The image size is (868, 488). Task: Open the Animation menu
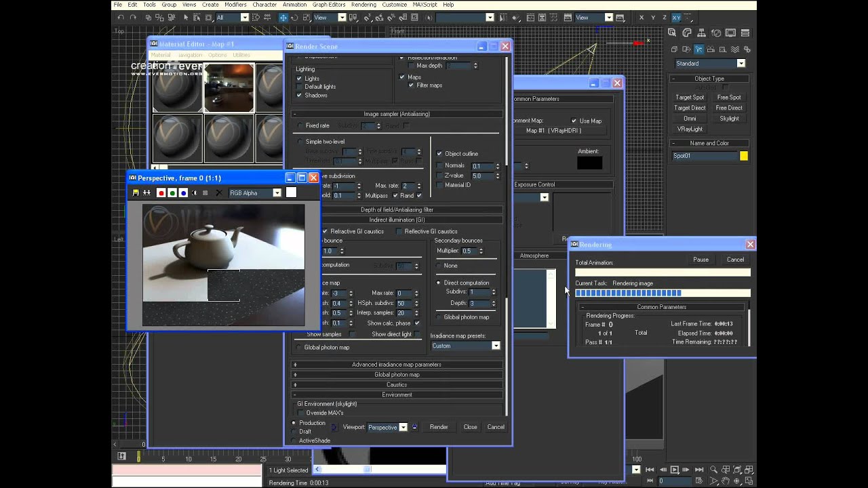[x=294, y=5]
